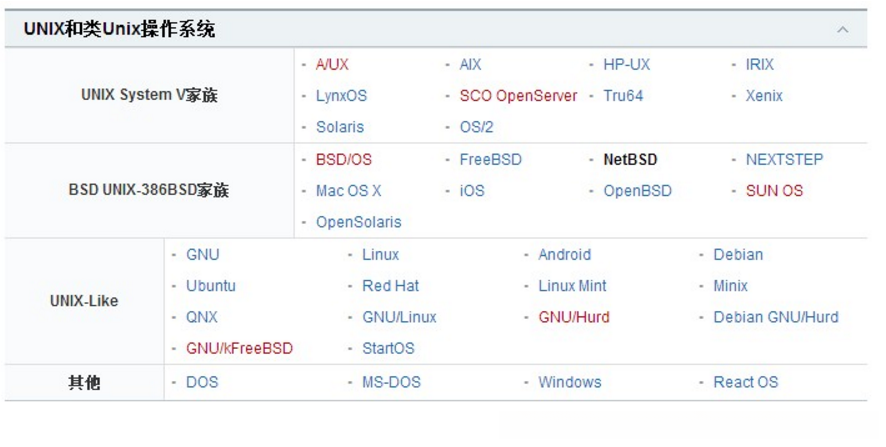Open the Linux Mint page

(572, 285)
